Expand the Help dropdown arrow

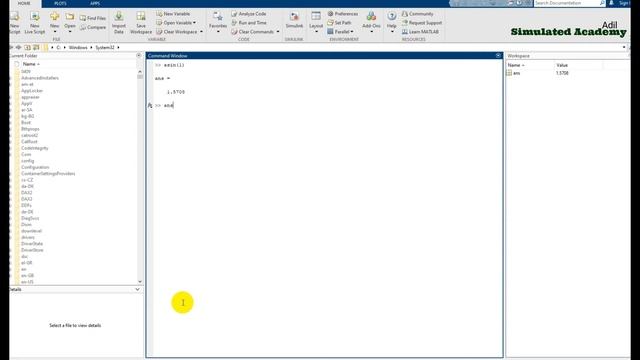coord(392,32)
